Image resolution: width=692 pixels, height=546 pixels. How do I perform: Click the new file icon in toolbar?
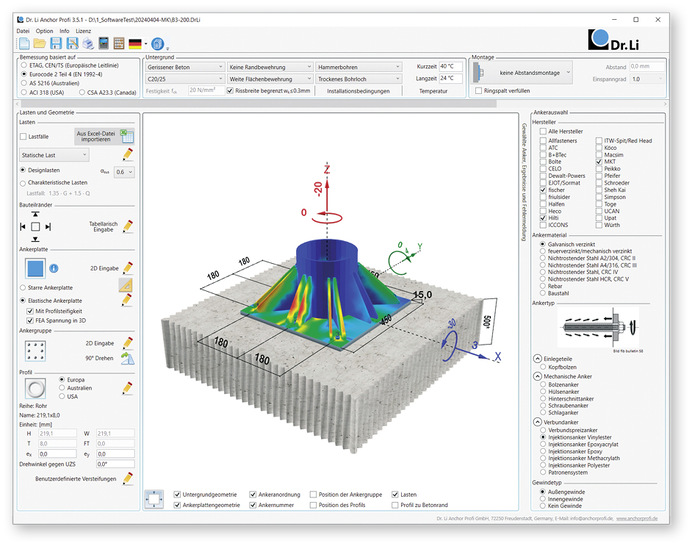(24, 44)
